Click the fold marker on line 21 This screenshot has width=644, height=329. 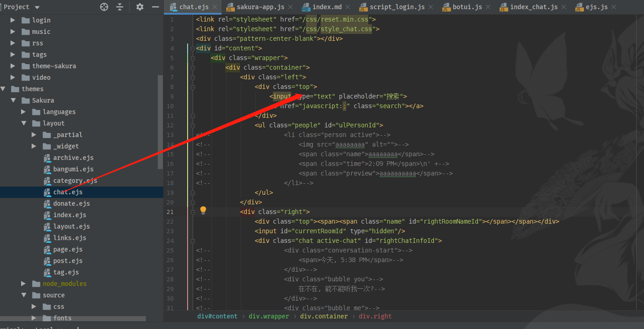click(193, 212)
